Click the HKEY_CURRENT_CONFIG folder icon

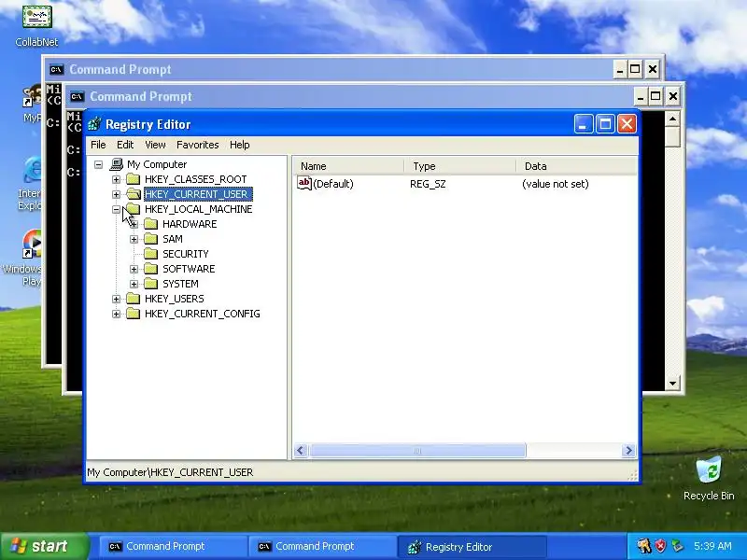(x=134, y=314)
